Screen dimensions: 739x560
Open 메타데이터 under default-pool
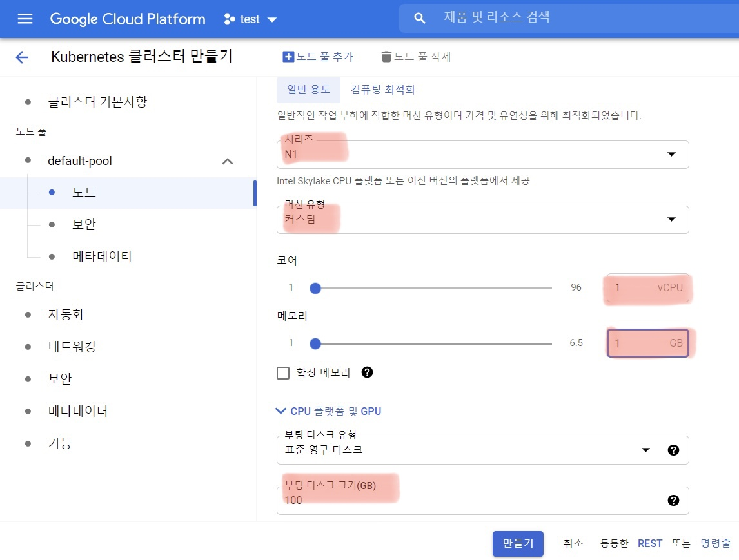(102, 256)
